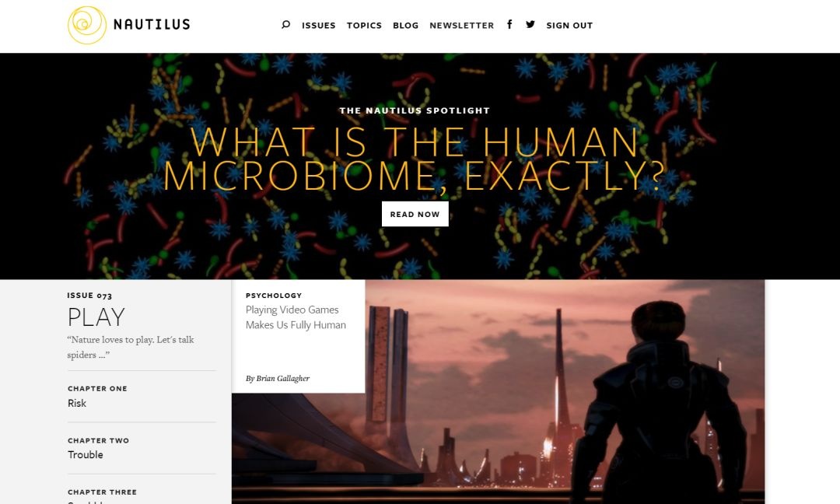Viewport: 840px width, 504px height.
Task: Click the Read Now button
Action: (415, 214)
